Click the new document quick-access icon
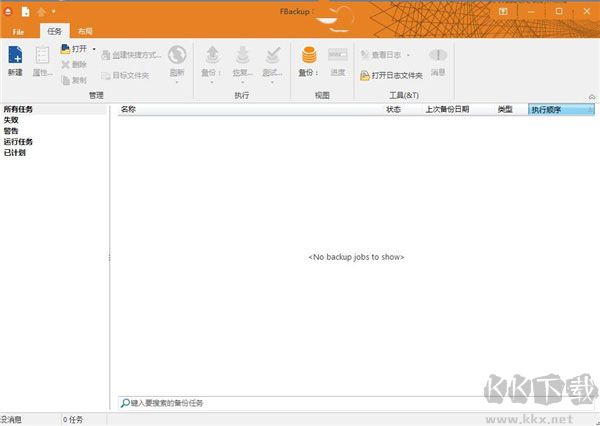 (x=26, y=11)
